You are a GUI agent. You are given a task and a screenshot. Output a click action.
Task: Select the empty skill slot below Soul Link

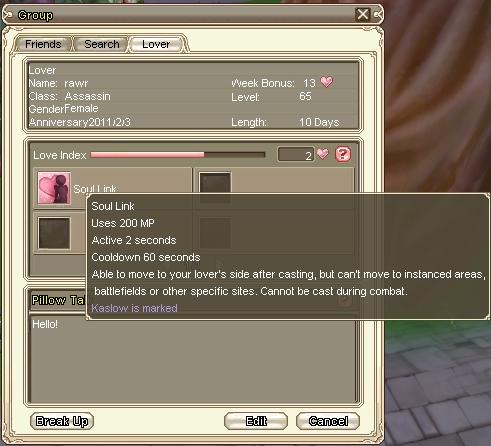54,233
